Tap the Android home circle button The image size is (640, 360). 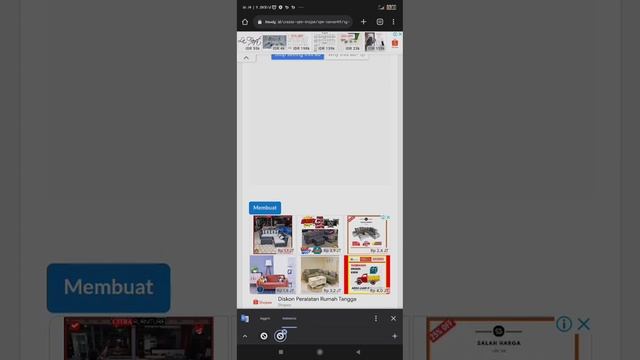tap(320, 352)
